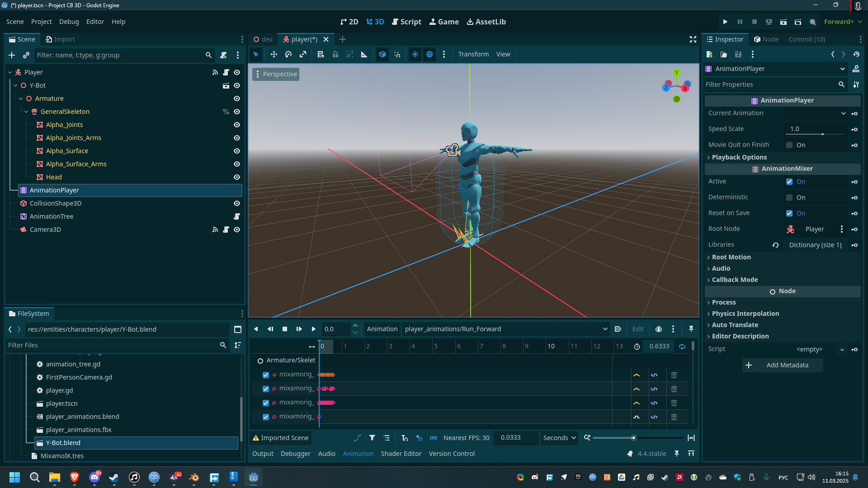Play animation backwards from end
Screen dimensions: 868x488
(256, 329)
